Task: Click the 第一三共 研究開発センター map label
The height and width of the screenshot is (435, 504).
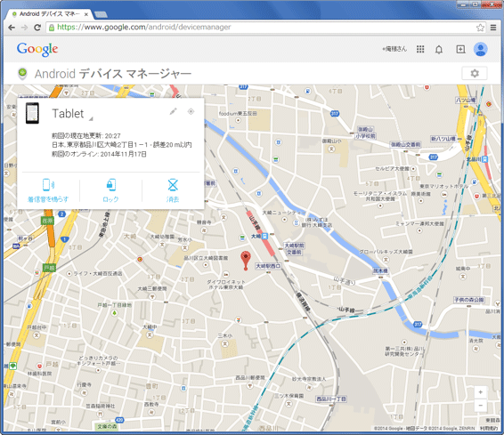Action: (404, 350)
